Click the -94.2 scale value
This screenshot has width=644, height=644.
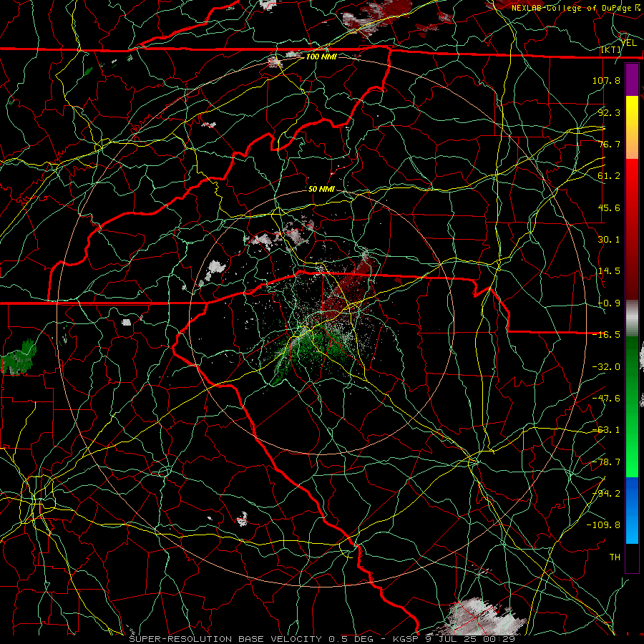606,493
